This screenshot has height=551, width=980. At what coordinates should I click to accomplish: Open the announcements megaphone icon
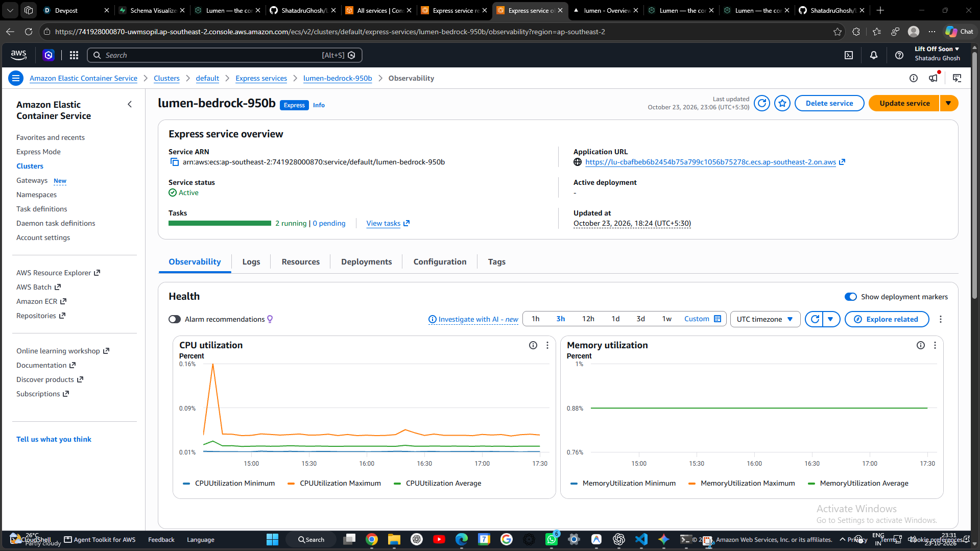[x=934, y=78]
